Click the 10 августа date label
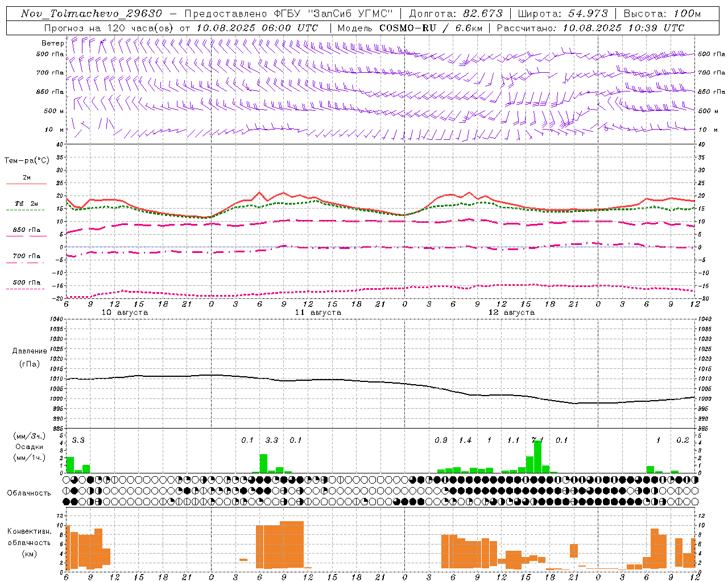This screenshot has width=728, height=582. [x=125, y=313]
